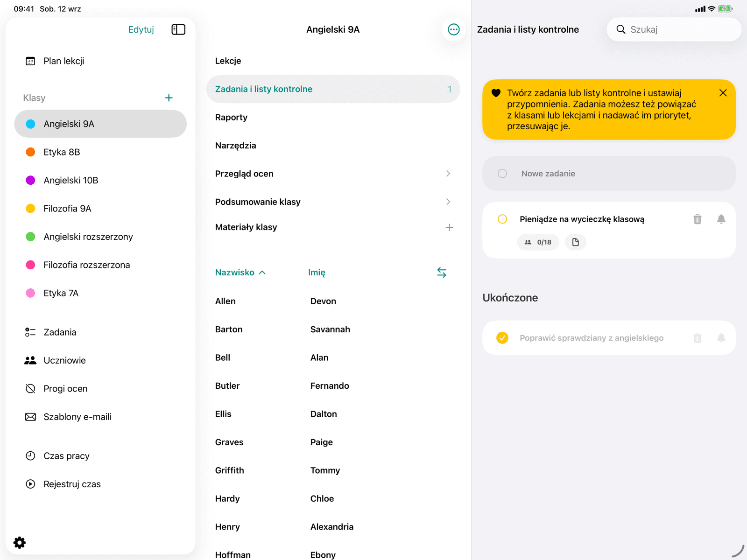Screen dimensions: 747x560
Task: Open student Graves Paige row
Action: 333,442
